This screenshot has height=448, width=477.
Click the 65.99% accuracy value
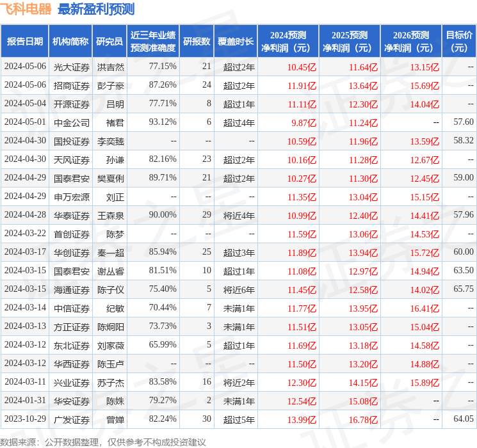tap(163, 344)
